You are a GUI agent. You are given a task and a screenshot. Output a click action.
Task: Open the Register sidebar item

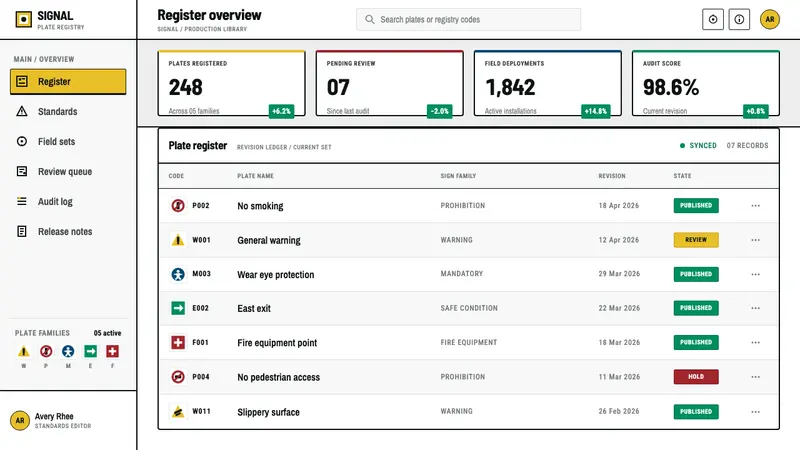[x=68, y=82]
